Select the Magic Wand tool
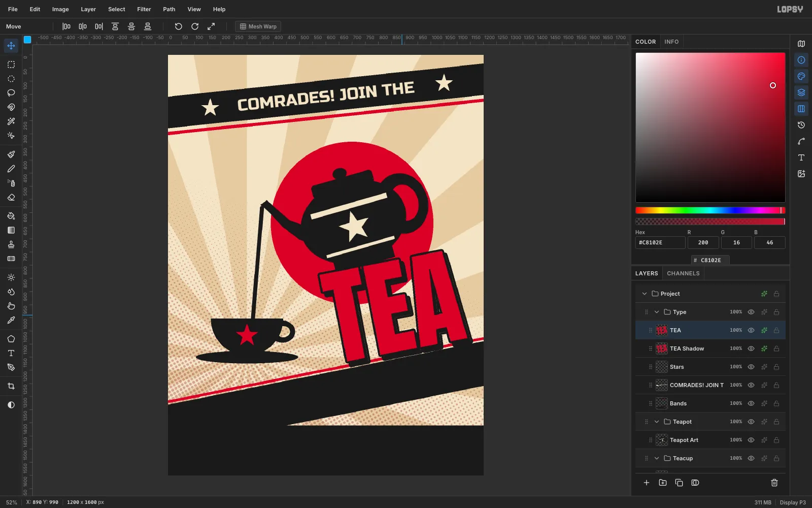 click(11, 121)
